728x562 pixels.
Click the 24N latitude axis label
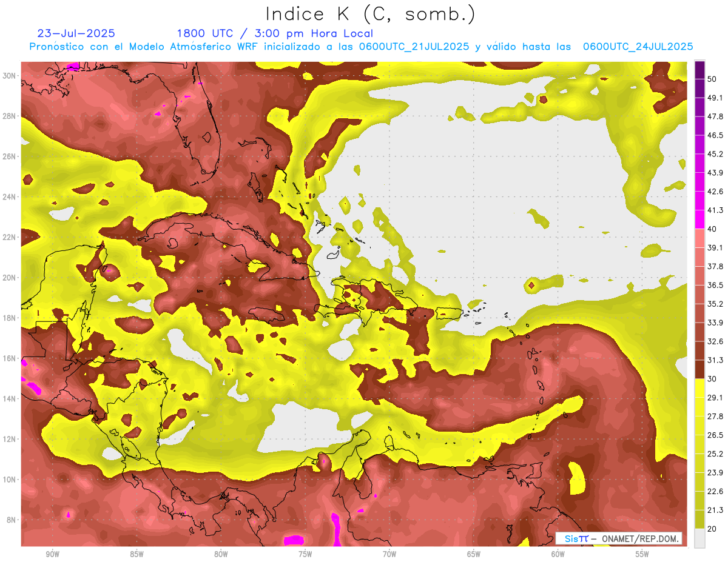click(x=10, y=196)
